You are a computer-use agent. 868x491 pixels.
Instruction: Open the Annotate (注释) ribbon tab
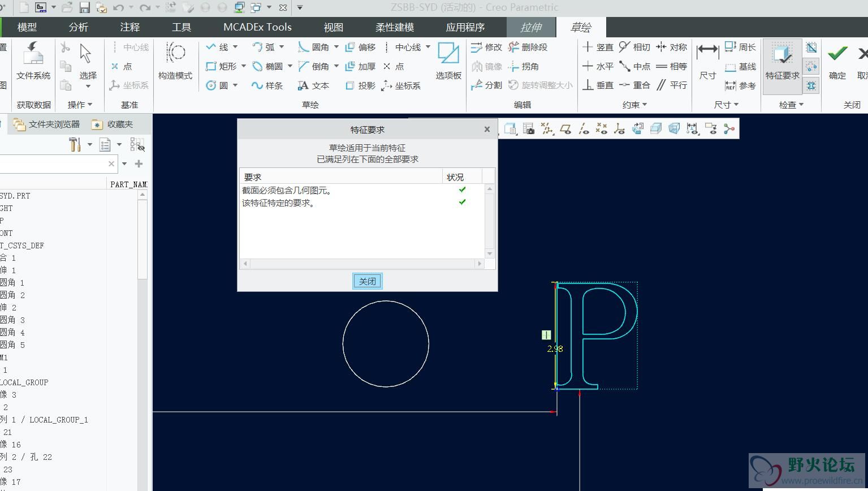tap(130, 27)
